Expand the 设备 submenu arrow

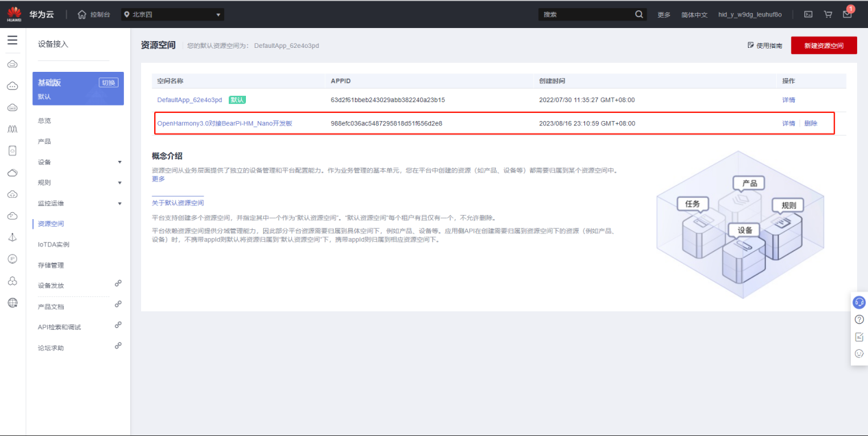coord(120,162)
